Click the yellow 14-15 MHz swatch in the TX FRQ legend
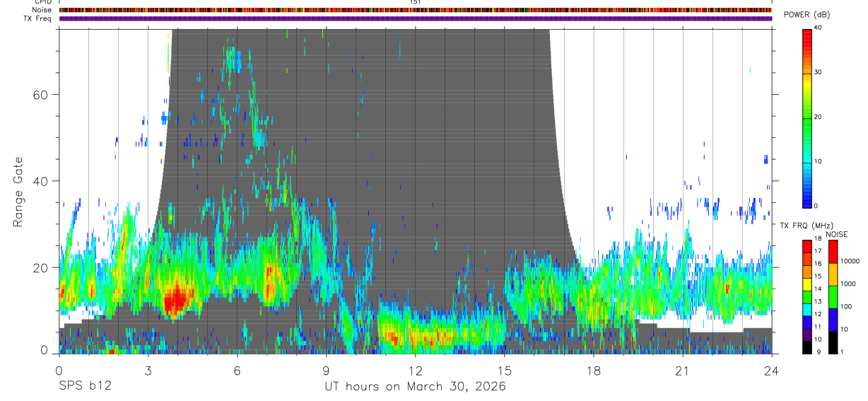 [x=807, y=284]
